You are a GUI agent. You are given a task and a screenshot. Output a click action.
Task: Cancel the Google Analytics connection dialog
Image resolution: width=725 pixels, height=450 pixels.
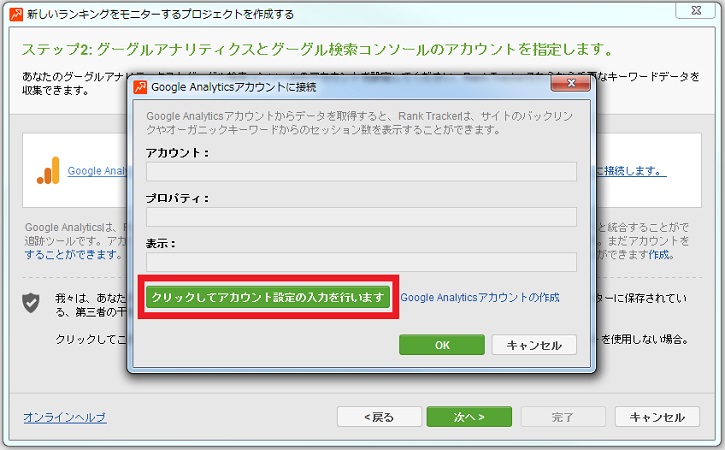point(534,345)
